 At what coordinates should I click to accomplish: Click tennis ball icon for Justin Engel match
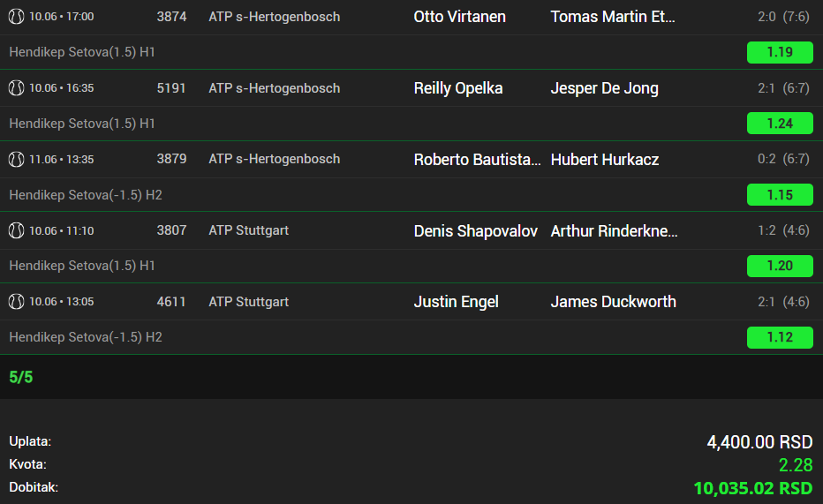coord(16,302)
